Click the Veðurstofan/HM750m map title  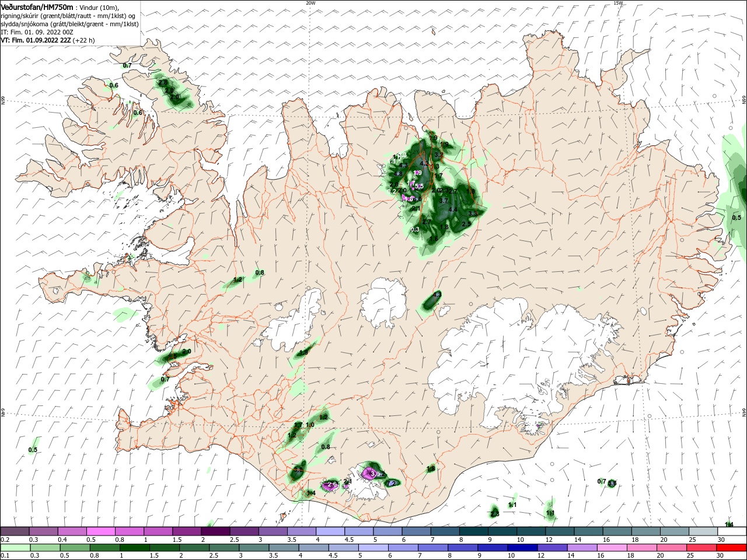37,6
